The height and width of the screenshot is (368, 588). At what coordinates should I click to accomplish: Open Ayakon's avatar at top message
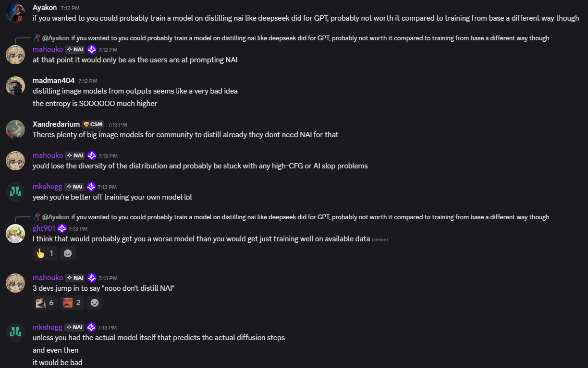[x=15, y=12]
